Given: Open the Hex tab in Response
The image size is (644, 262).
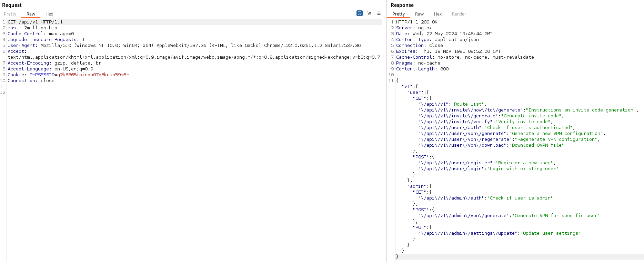Looking at the screenshot, I should coord(437,14).
